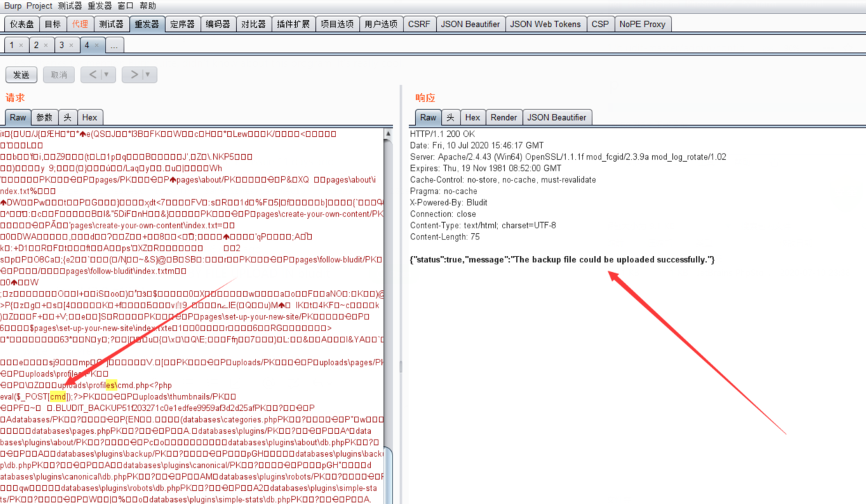Open the 测试器 menu in menu bar

point(70,6)
